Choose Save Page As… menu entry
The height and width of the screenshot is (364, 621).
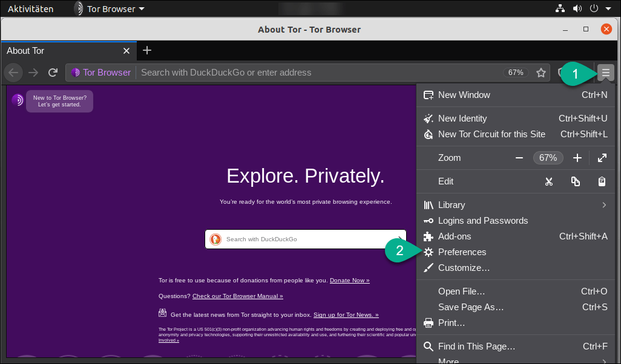point(515,307)
